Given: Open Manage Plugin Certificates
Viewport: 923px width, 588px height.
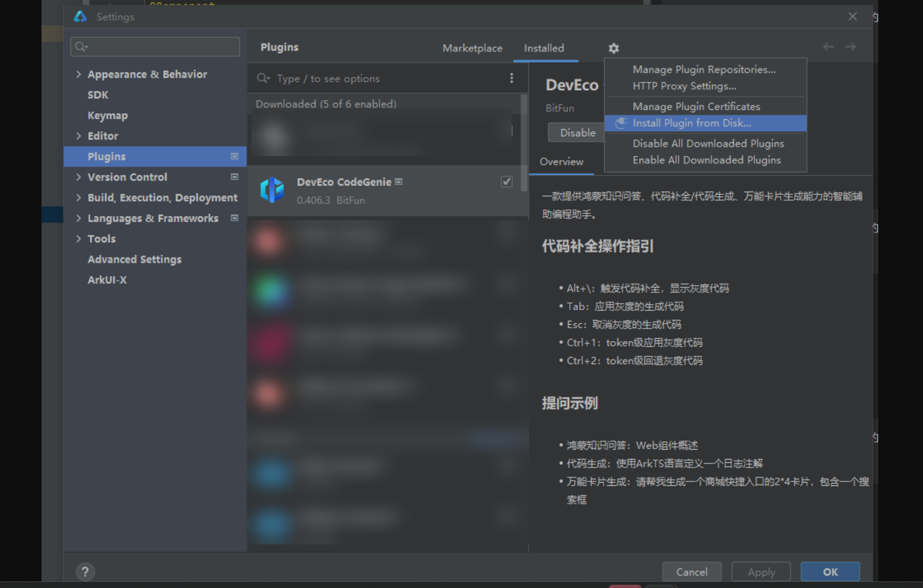Looking at the screenshot, I should point(706,106).
